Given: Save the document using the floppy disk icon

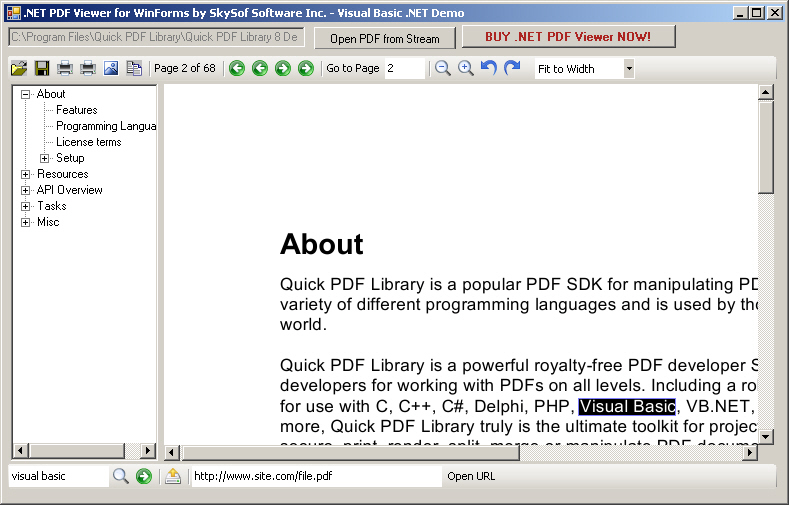Looking at the screenshot, I should click(x=42, y=68).
